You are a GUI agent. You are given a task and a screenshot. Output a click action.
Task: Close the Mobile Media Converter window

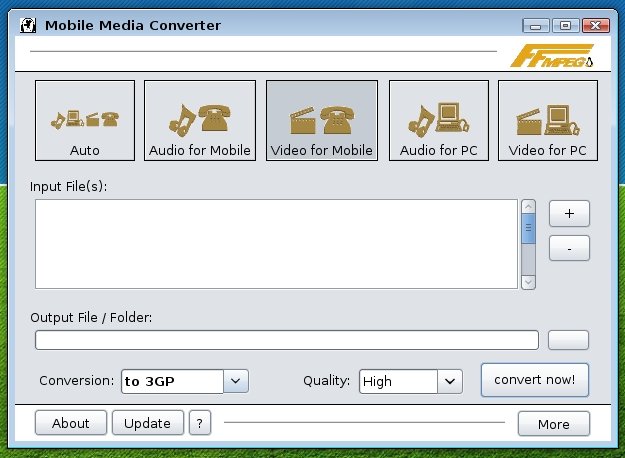click(x=596, y=26)
